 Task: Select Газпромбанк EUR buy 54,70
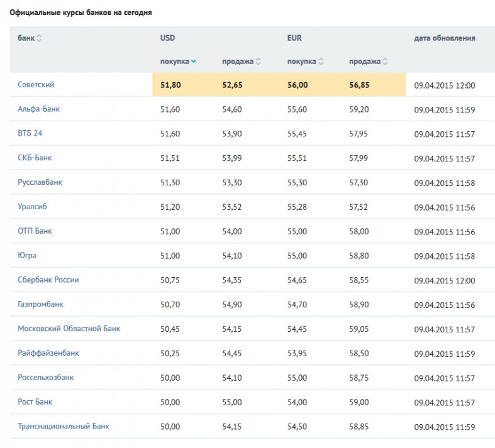pyautogui.click(x=297, y=305)
